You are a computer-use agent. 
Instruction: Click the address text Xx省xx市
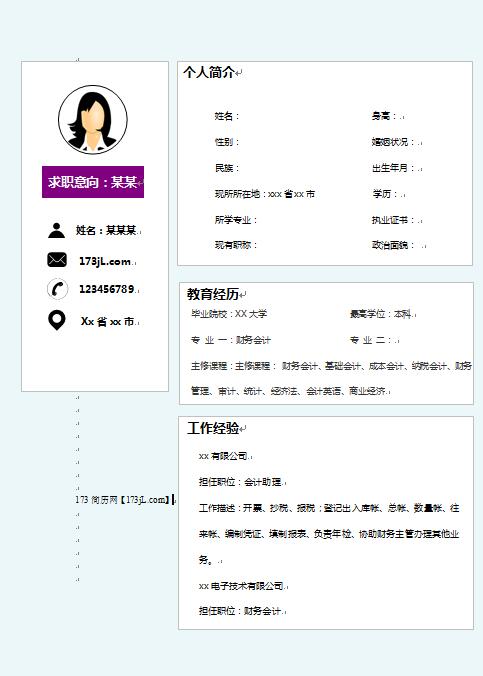pos(107,322)
